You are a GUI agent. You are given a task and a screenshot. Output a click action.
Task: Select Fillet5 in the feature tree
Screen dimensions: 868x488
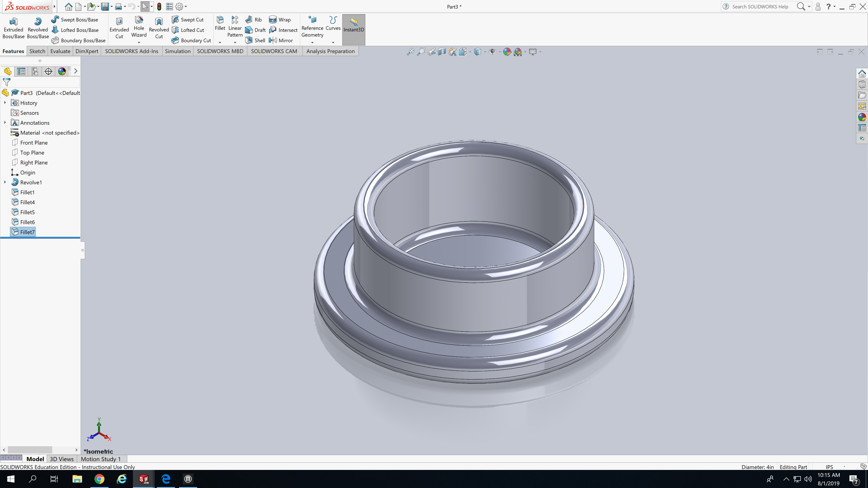pos(27,212)
